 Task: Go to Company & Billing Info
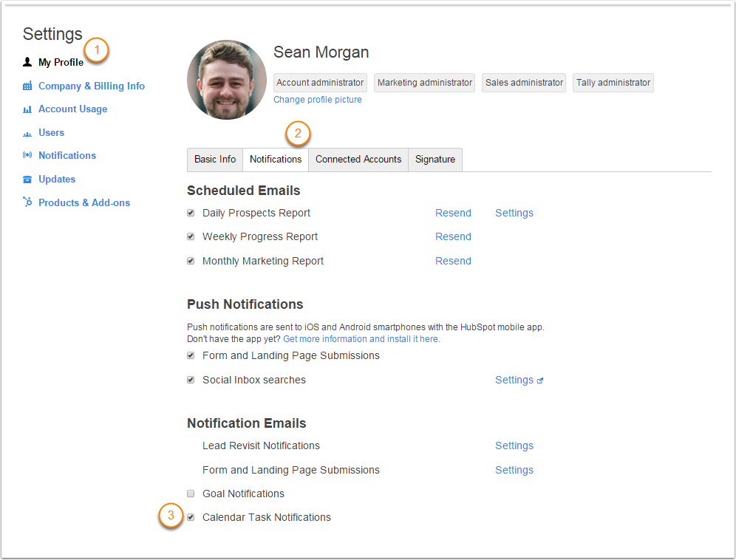[92, 86]
